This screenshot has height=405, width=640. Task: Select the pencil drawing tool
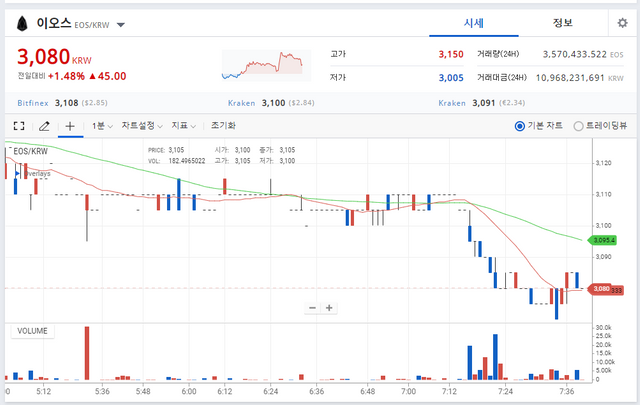(x=44, y=126)
